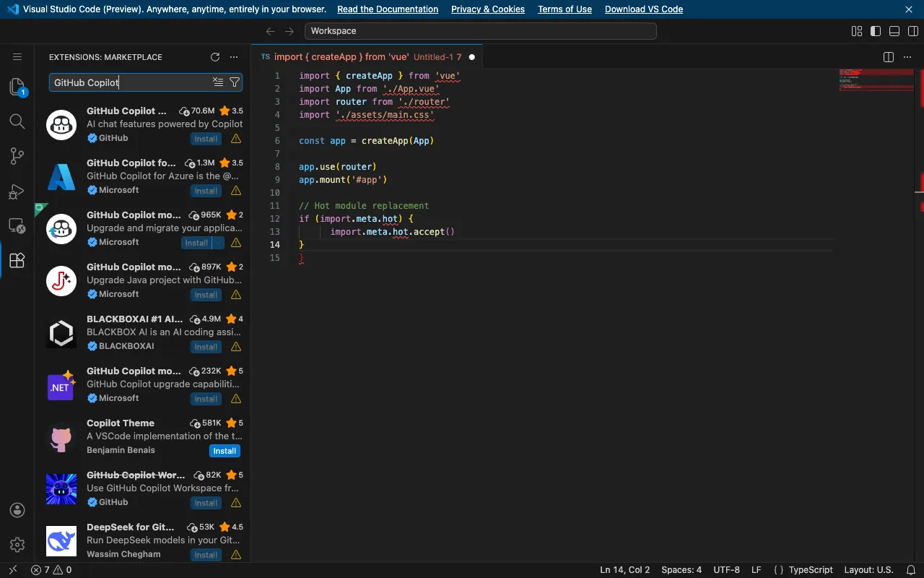Open the .NET Copilot extension logo
This screenshot has width=924, height=578.
tap(61, 385)
